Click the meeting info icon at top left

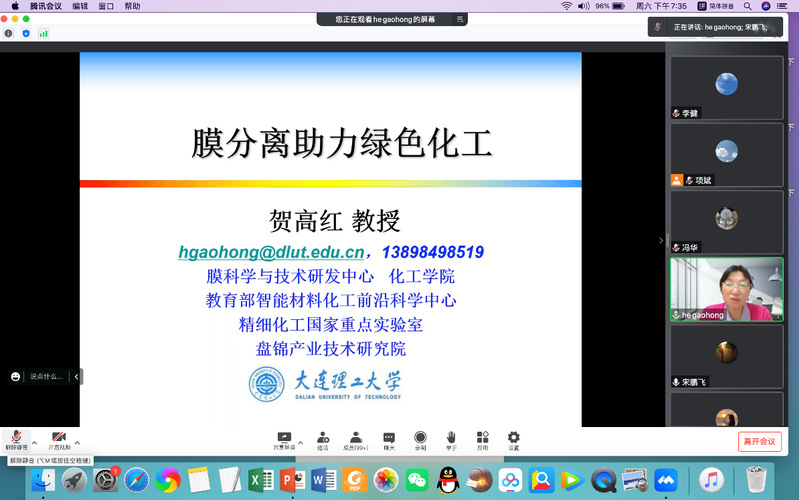pos(8,33)
